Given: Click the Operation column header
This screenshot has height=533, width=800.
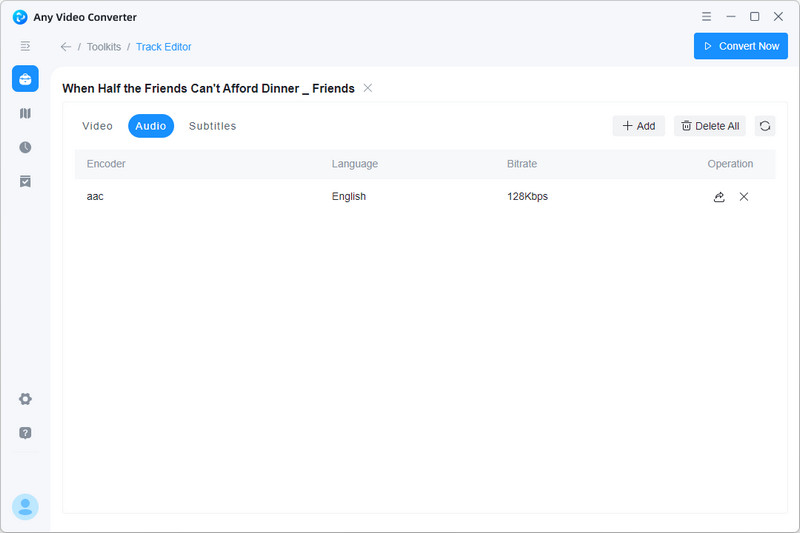Looking at the screenshot, I should tap(730, 164).
